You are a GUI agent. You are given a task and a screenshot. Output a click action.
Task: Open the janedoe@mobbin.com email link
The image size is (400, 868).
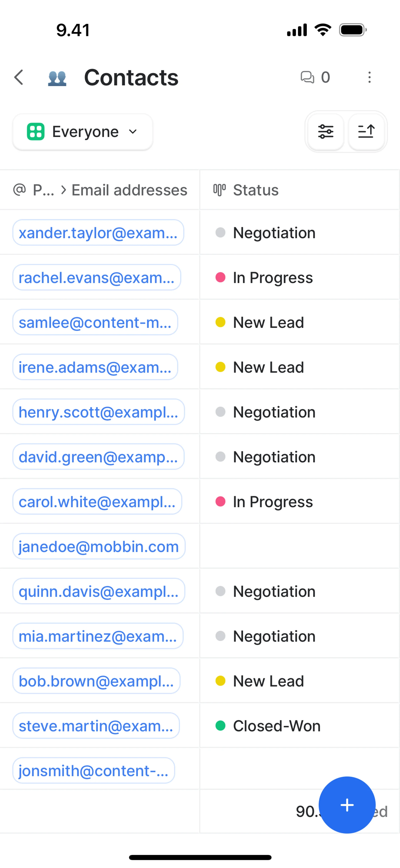click(99, 547)
